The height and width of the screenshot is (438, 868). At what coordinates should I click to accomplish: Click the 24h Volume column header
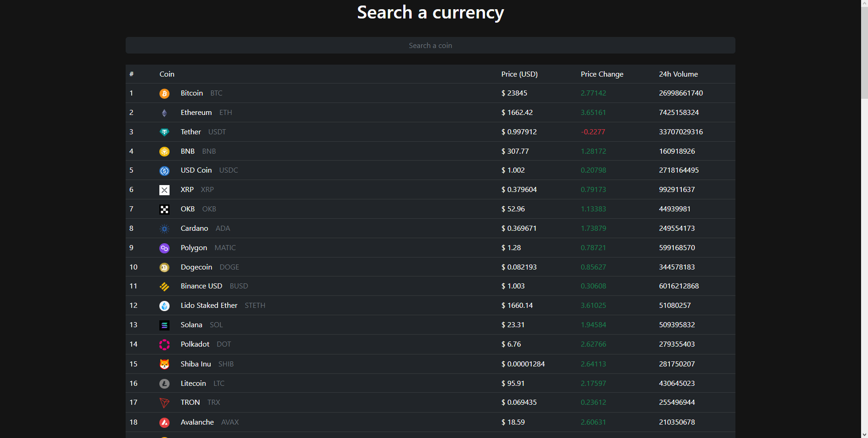(x=678, y=74)
